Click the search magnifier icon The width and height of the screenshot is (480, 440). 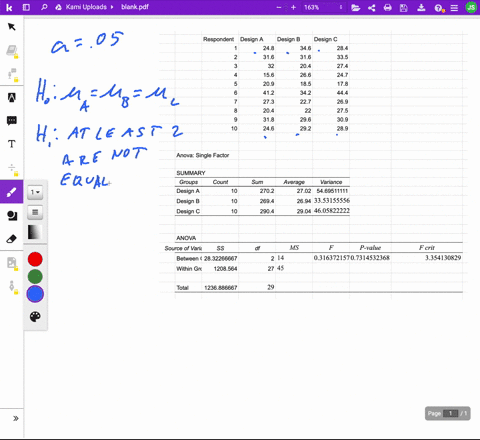tap(44, 7)
